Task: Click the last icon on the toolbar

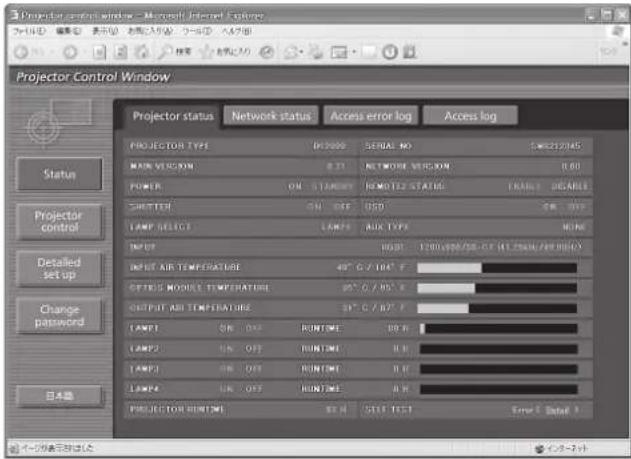Action: point(410,52)
